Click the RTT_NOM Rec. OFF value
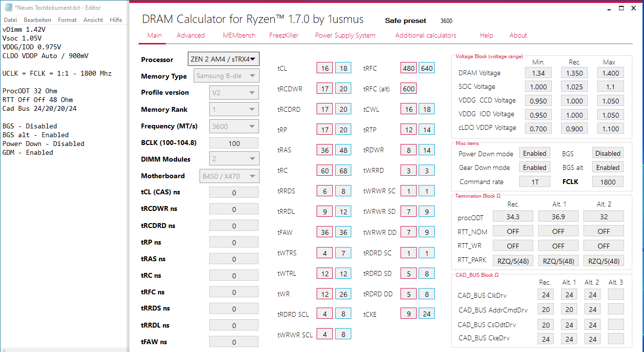 tap(513, 231)
